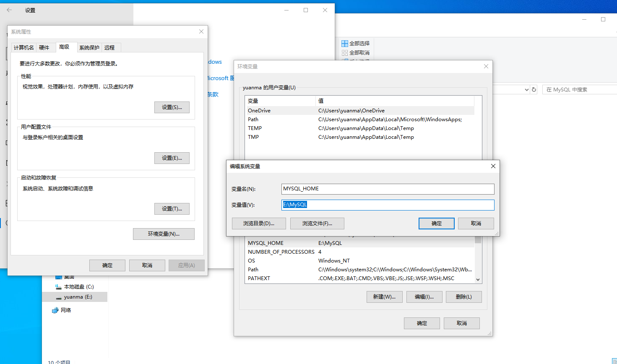The image size is (617, 364).
Task: Minimize the Settings window
Action: pyautogui.click(x=286, y=10)
